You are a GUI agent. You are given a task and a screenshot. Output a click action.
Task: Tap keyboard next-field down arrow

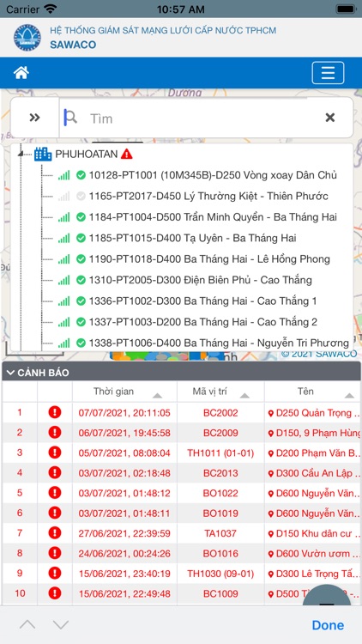60,625
